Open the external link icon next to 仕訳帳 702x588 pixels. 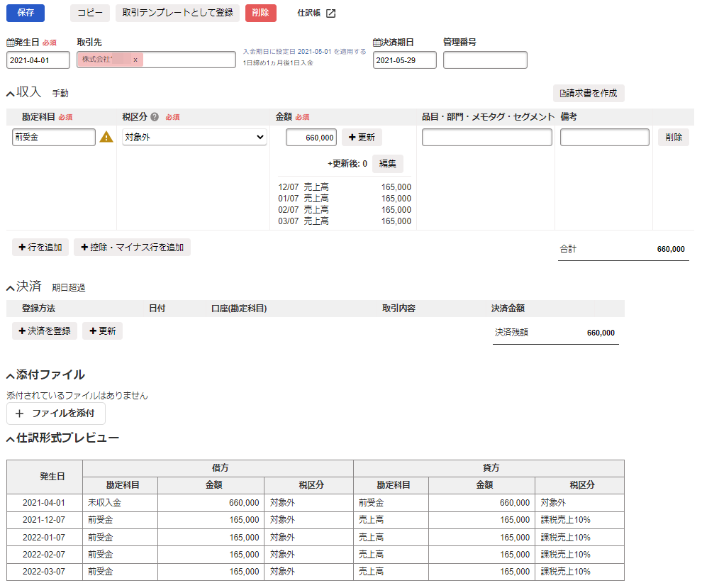pos(331,13)
